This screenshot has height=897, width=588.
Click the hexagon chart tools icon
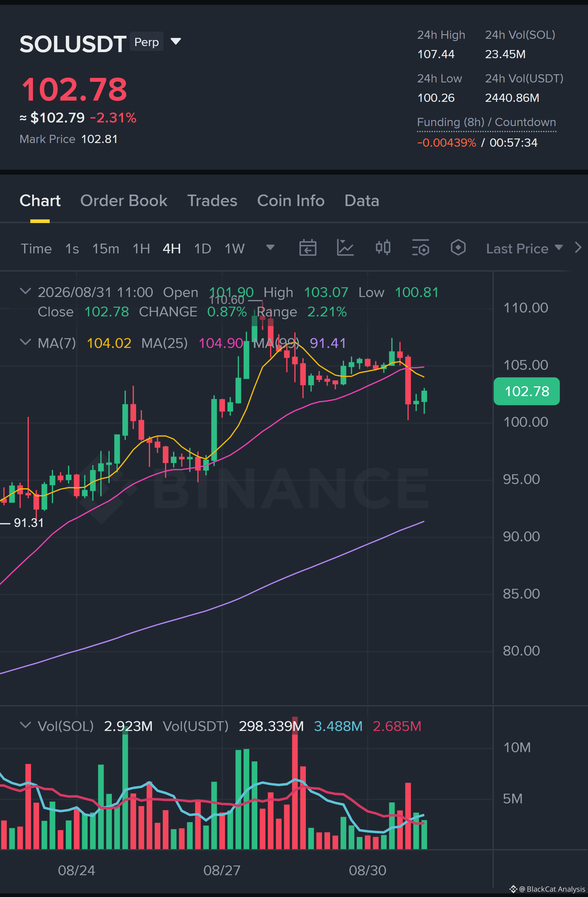(x=458, y=248)
